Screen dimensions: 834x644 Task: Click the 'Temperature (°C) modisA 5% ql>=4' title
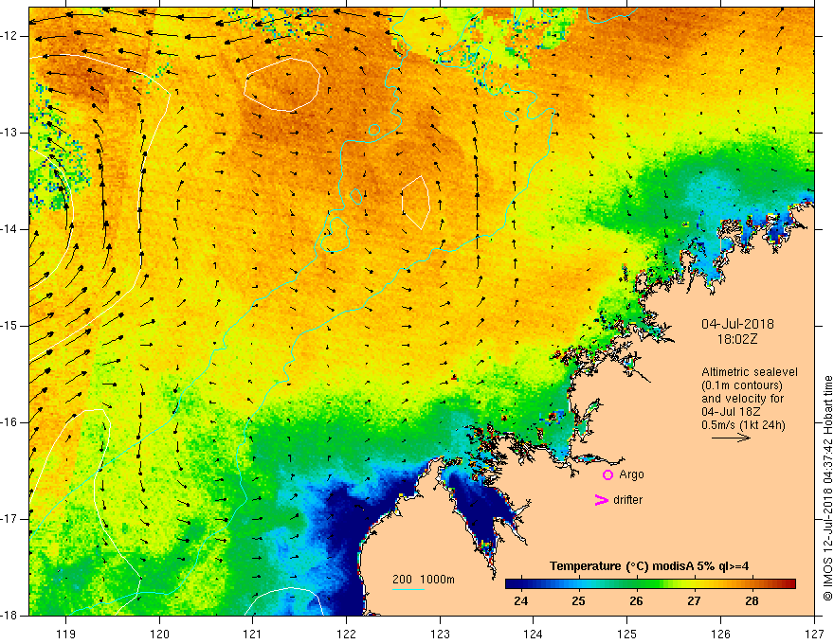coord(649,566)
